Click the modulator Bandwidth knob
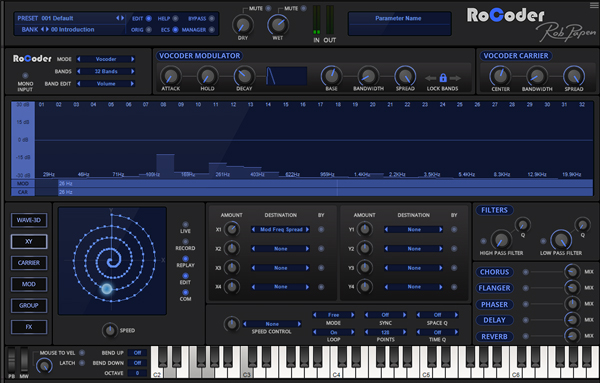Viewport: 600px width, 383px height. tap(368, 76)
